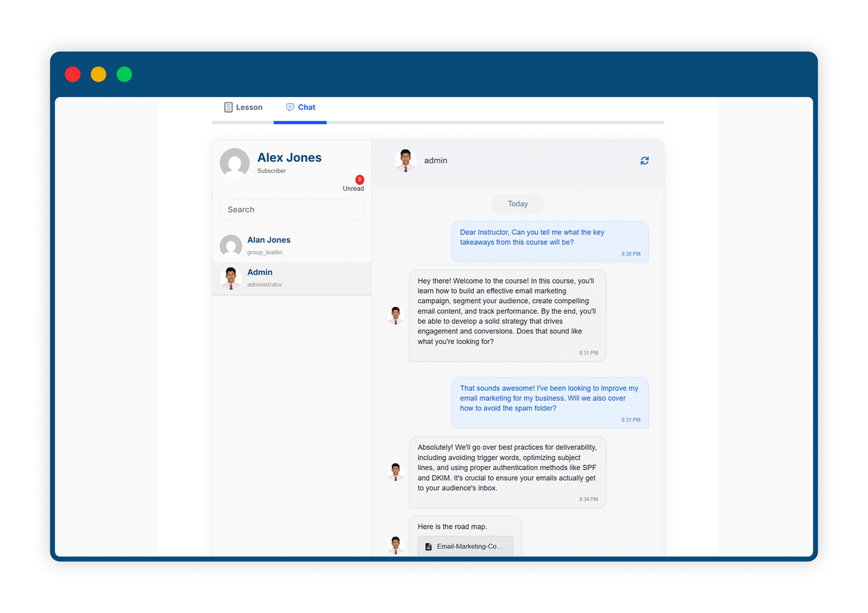Click the Unread label
Viewport: 868px width, 613px height.
(x=353, y=189)
